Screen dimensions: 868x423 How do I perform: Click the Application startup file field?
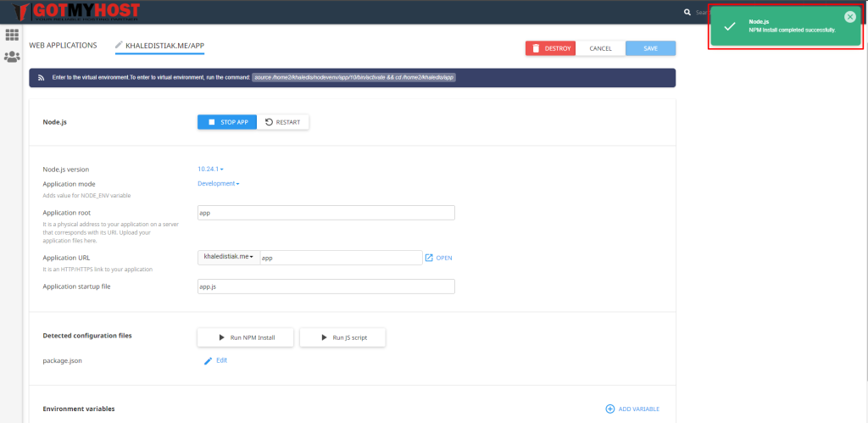[x=325, y=287]
